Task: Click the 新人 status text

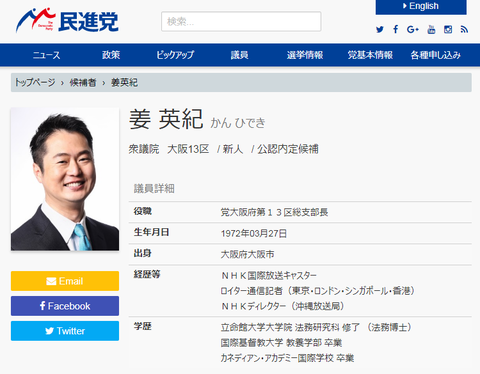Action: click(233, 149)
